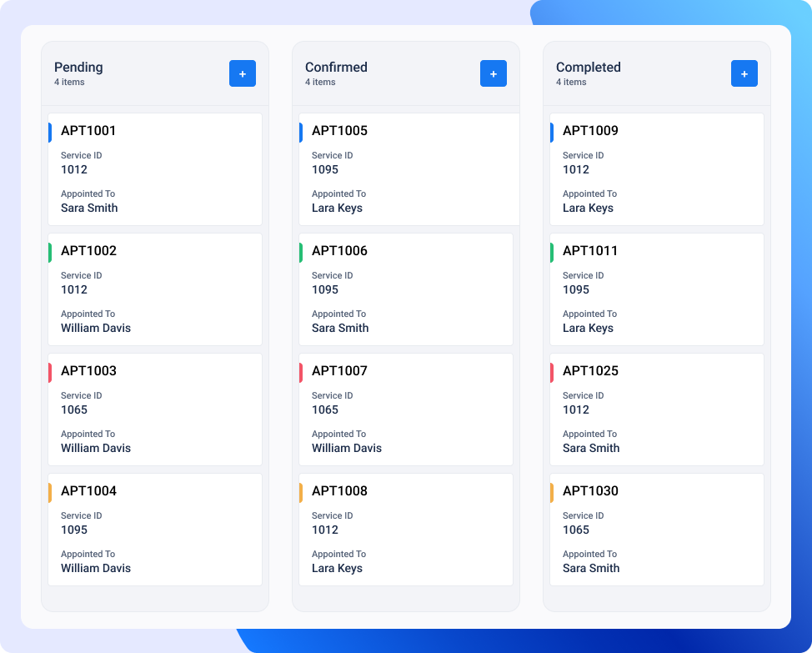Click the green color tag on APT1006
This screenshot has height=653, width=812.
(301, 253)
